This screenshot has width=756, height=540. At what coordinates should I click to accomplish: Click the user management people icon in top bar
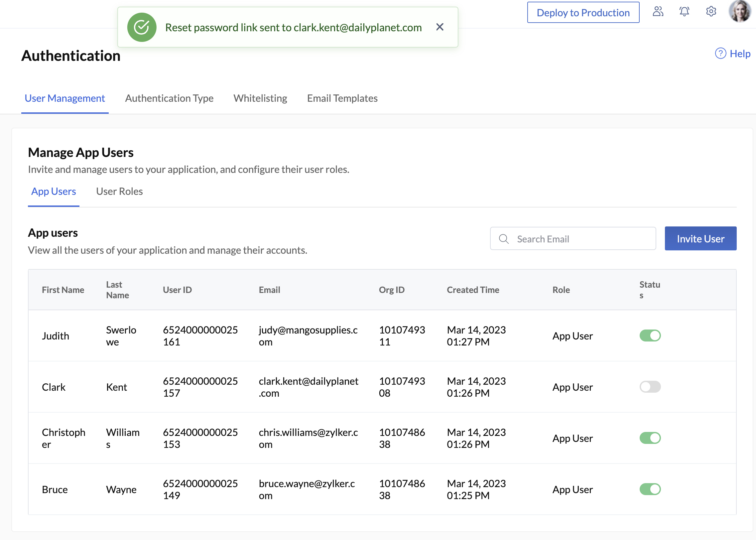click(658, 12)
